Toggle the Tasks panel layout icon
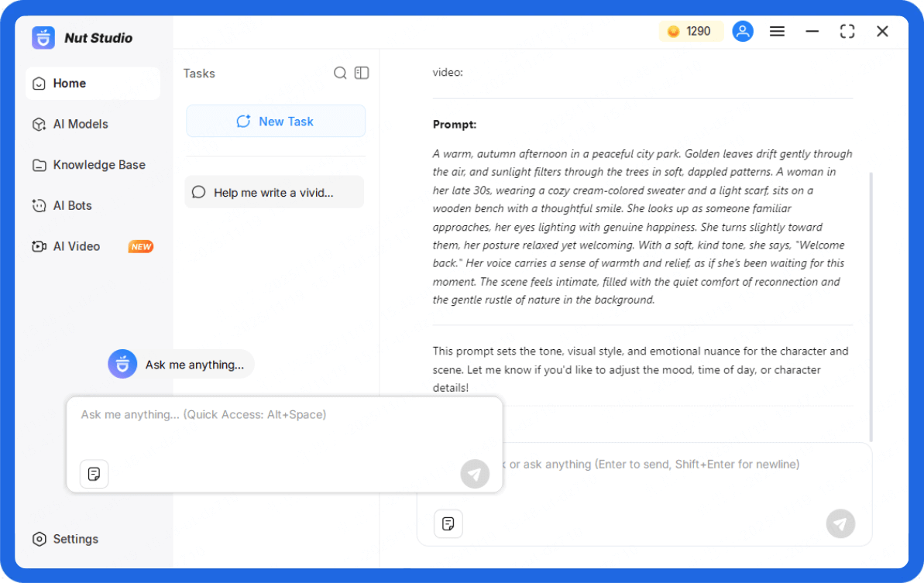 [x=362, y=73]
